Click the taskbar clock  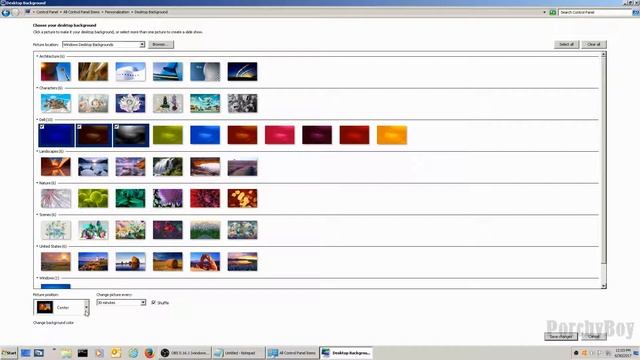click(623, 353)
